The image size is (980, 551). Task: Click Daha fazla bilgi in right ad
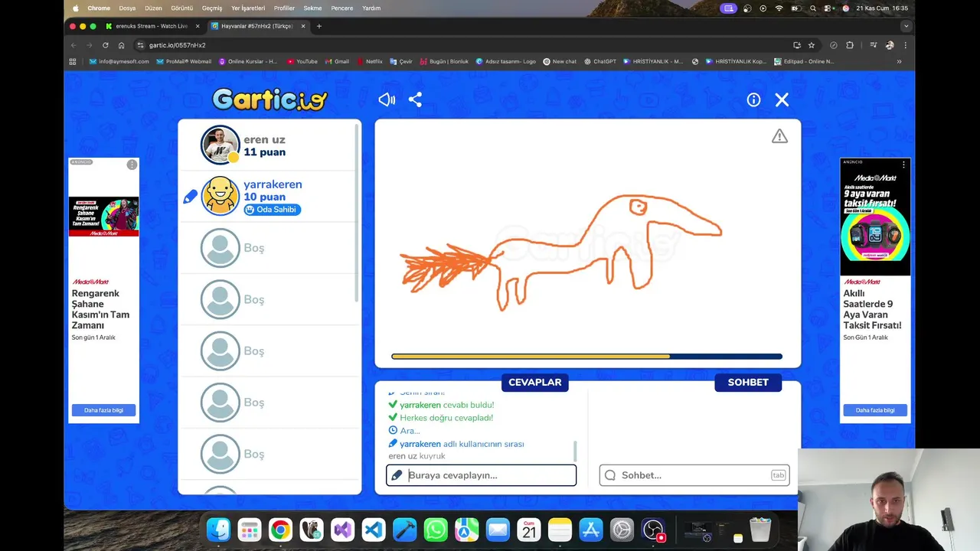coord(875,410)
